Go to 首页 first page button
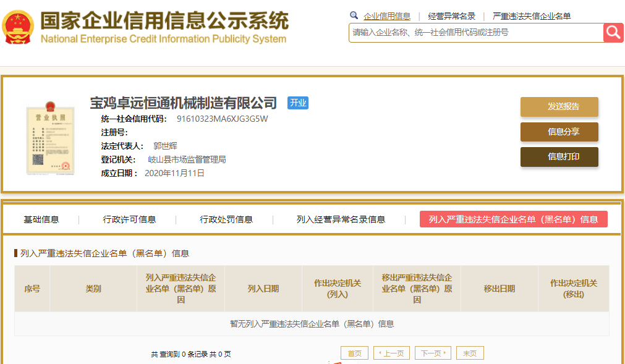The image size is (625, 364). (354, 353)
